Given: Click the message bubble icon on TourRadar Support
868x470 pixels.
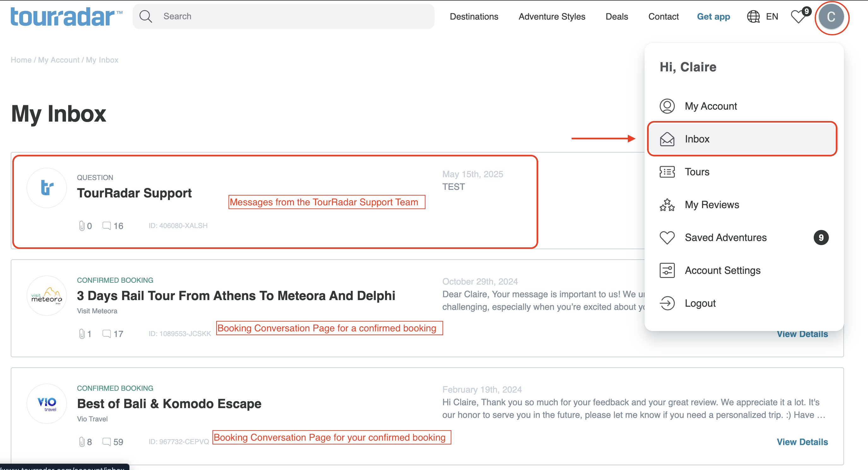Looking at the screenshot, I should [106, 225].
